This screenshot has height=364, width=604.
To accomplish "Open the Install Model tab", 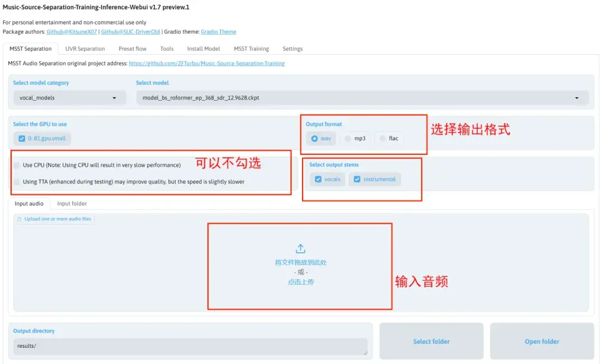I will click(x=203, y=49).
